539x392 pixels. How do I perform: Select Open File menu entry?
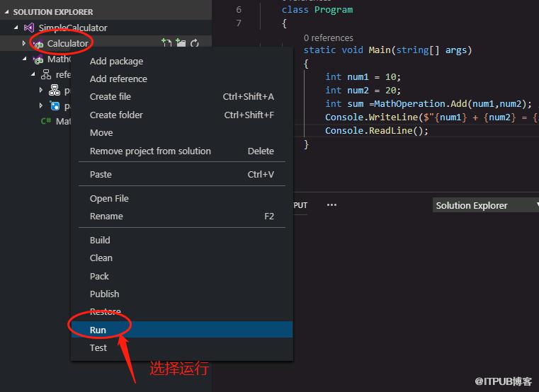(x=182, y=199)
